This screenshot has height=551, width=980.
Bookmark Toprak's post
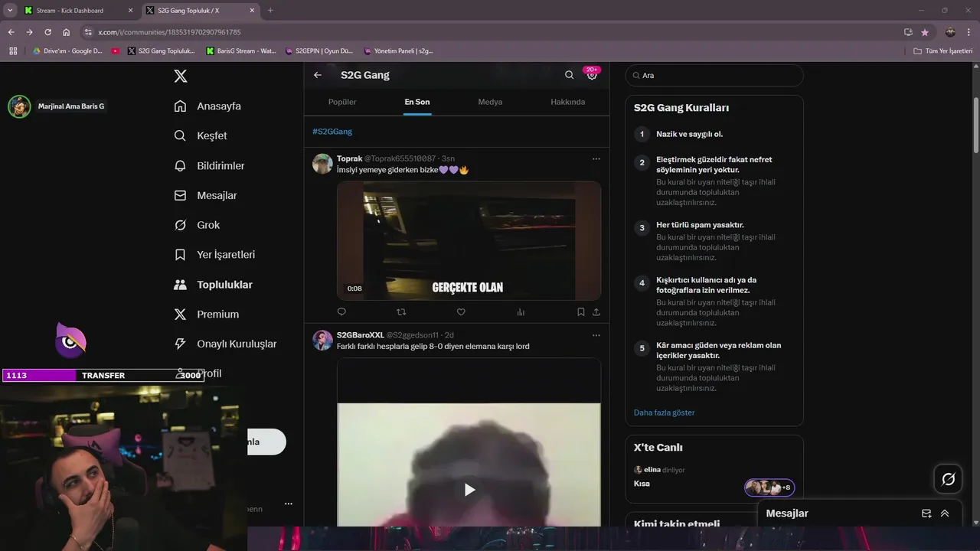click(580, 312)
